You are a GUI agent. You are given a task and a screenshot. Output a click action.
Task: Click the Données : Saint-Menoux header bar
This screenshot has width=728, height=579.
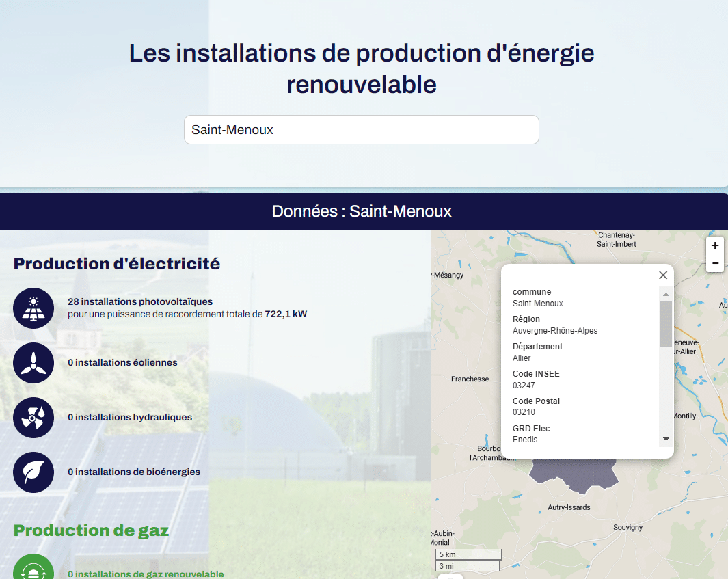362,211
